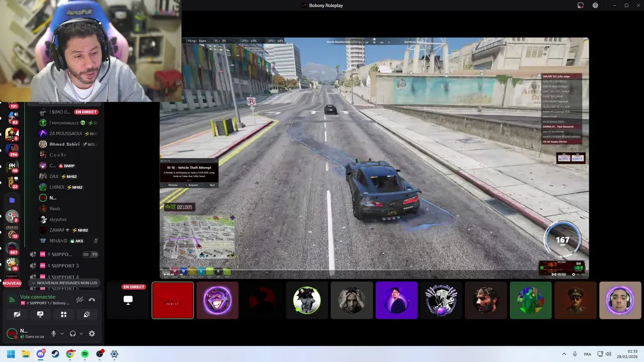
Task: Click the EN DIRECT badge beside !$IMO
Action: [x=86, y=112]
